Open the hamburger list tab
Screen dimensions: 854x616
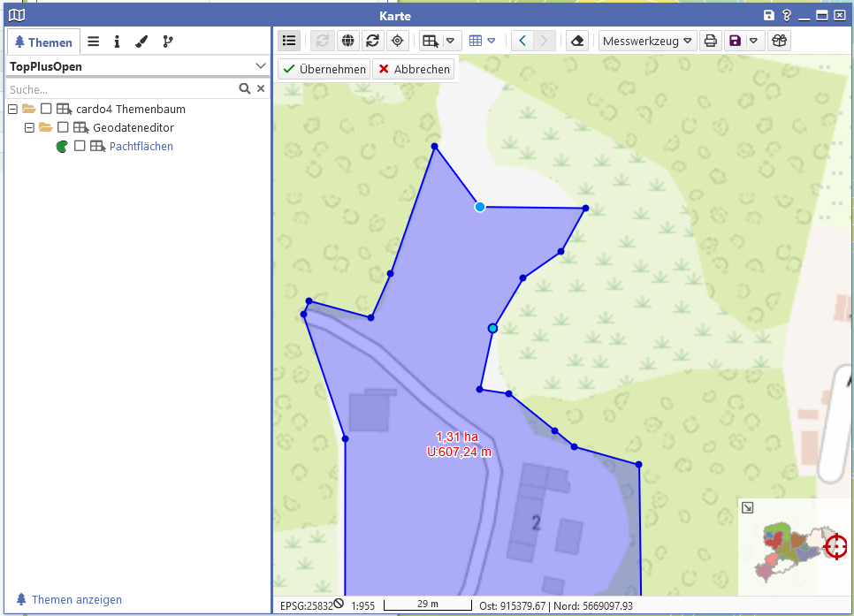coord(93,42)
